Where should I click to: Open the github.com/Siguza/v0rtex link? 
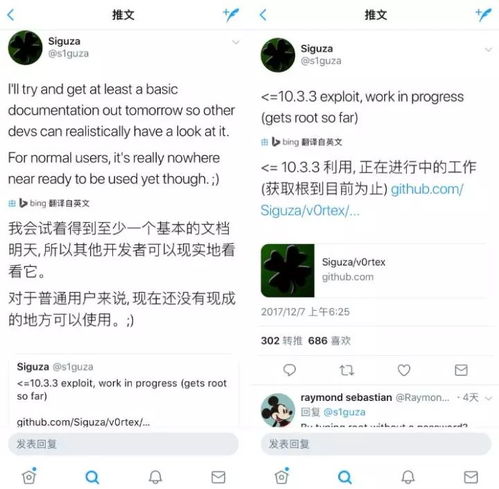click(362, 199)
